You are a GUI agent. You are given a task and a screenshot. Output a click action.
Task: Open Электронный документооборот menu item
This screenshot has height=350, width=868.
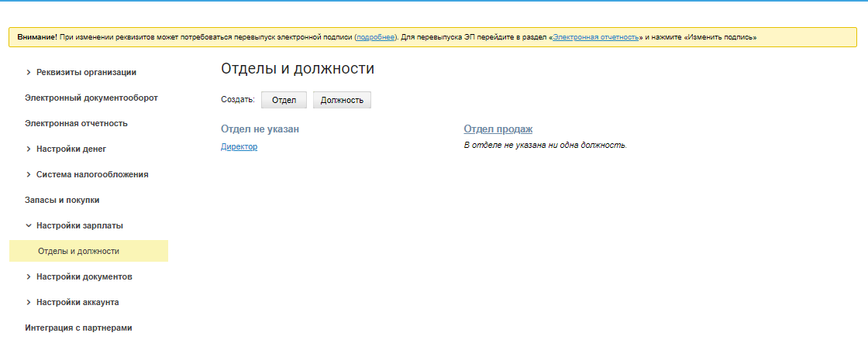[91, 98]
